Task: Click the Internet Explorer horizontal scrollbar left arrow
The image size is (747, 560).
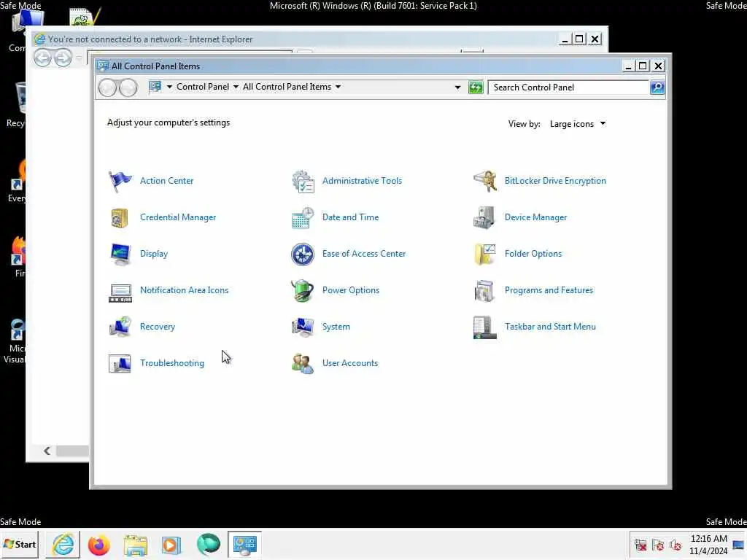Action: click(x=47, y=451)
